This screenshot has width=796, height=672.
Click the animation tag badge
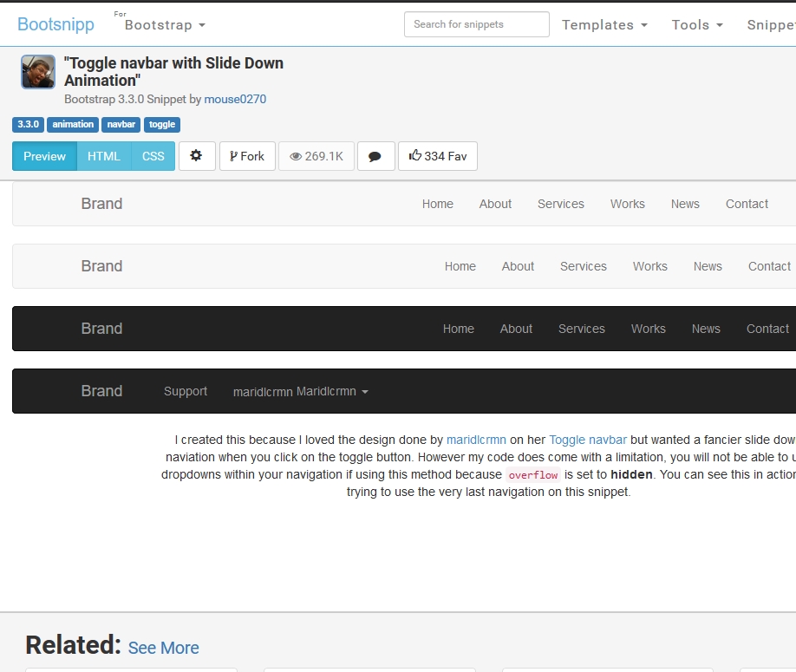point(73,125)
